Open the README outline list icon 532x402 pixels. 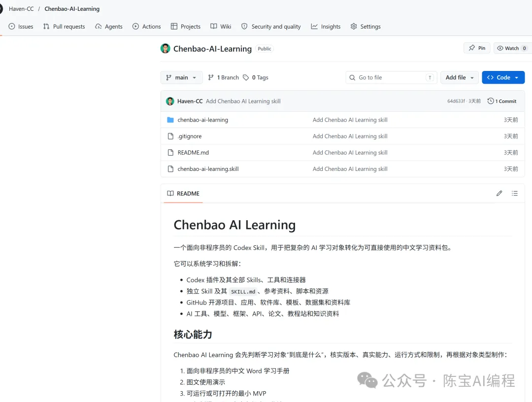(515, 194)
